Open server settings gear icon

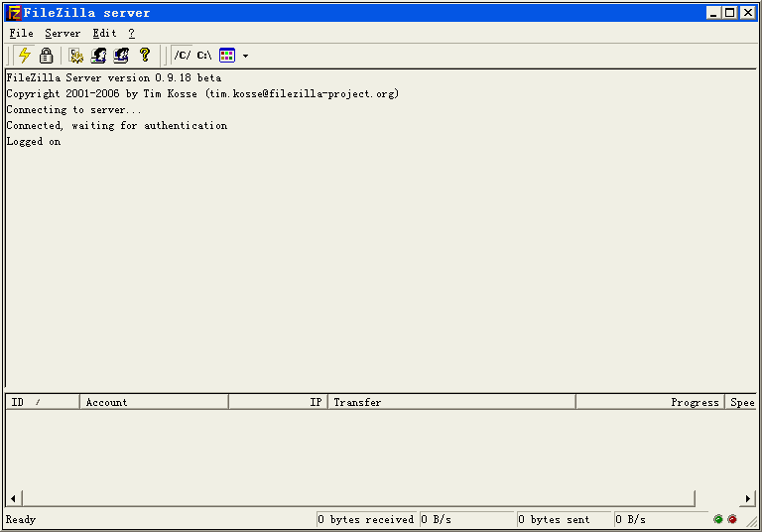75,56
